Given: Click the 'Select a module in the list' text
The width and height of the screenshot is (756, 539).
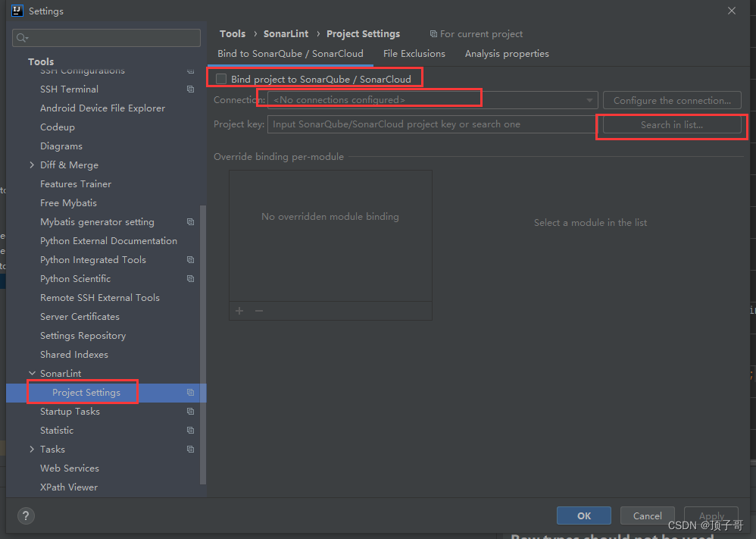Looking at the screenshot, I should click(590, 222).
